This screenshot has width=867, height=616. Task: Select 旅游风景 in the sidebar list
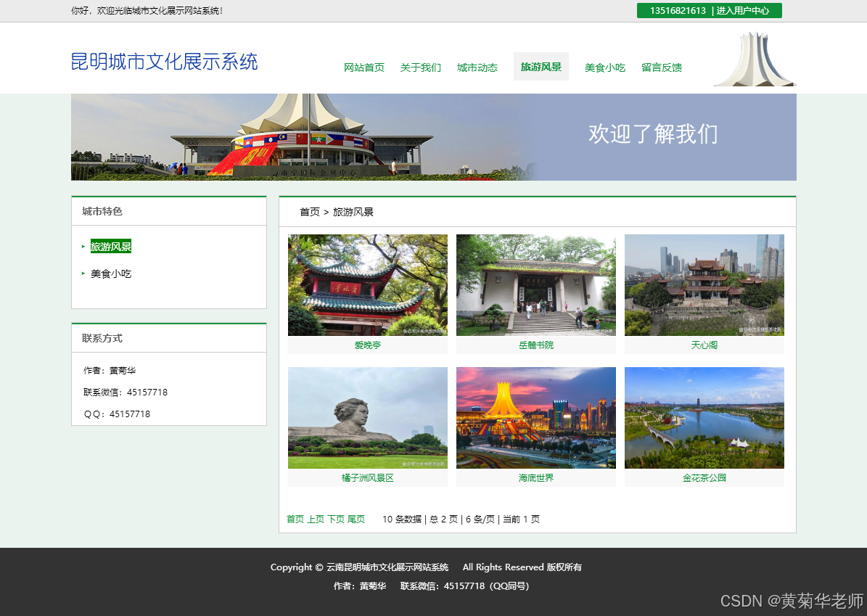[x=110, y=247]
